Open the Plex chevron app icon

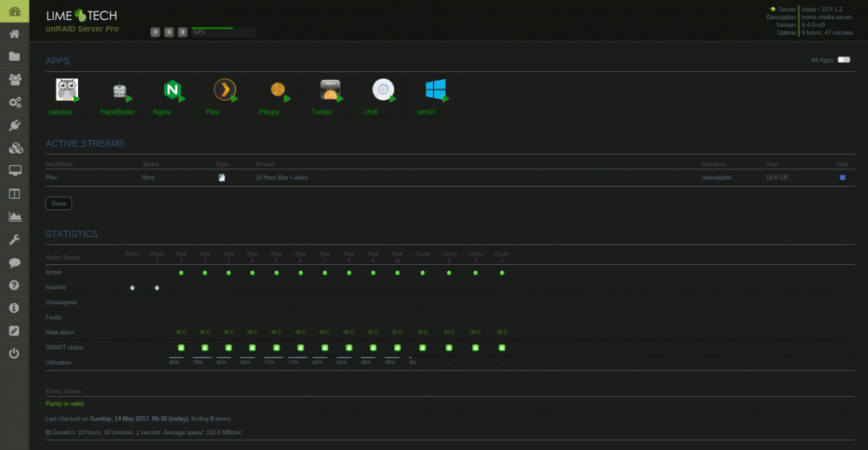click(225, 89)
